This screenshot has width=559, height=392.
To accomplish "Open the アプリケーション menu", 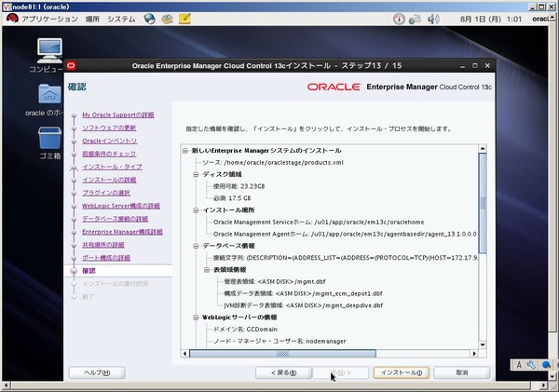I will pos(49,19).
